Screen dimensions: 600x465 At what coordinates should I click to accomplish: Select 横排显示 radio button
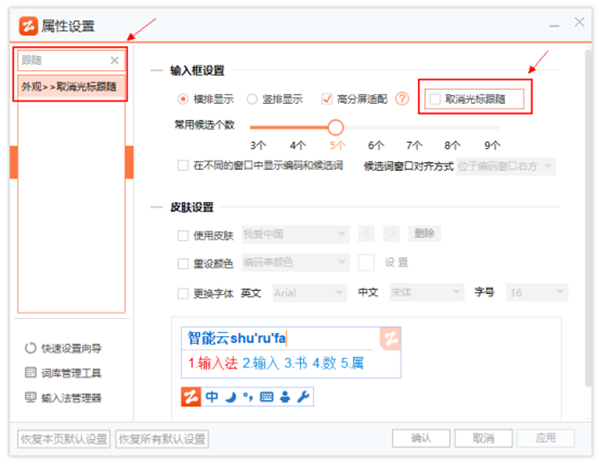[x=183, y=99]
